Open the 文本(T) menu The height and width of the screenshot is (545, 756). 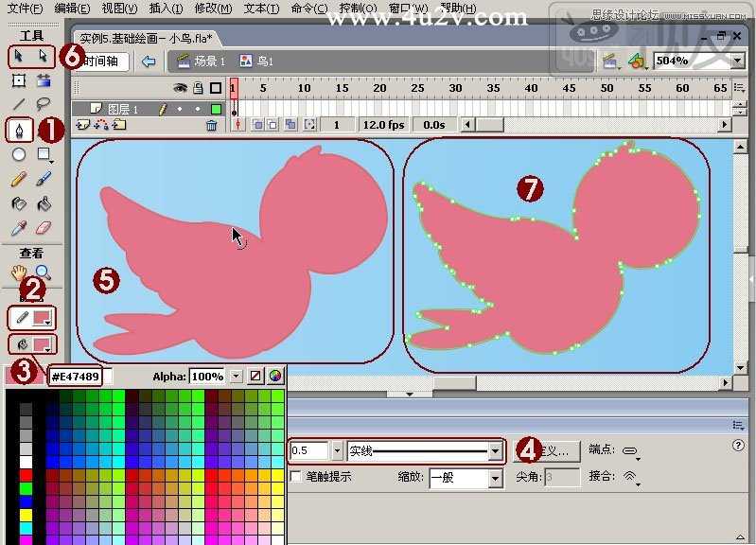tap(261, 9)
